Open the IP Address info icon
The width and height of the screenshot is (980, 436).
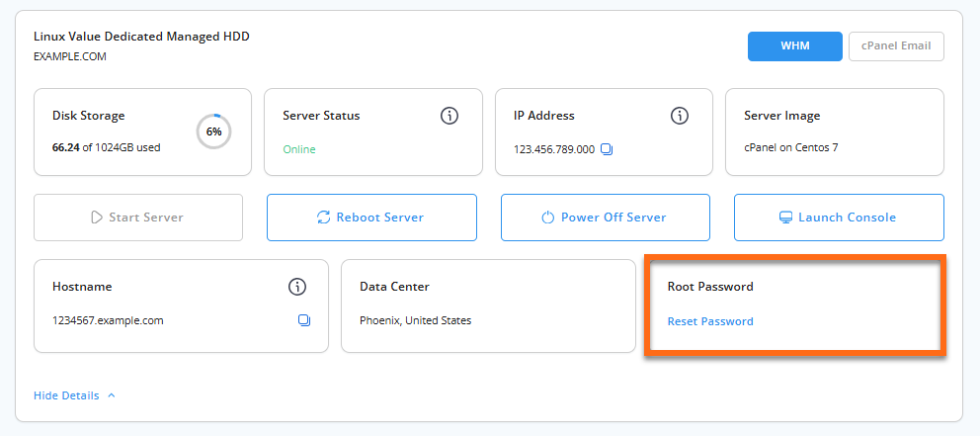point(680,116)
